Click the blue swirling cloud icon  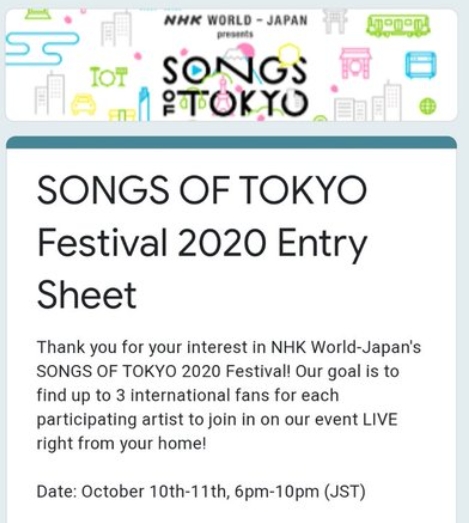(x=42, y=48)
